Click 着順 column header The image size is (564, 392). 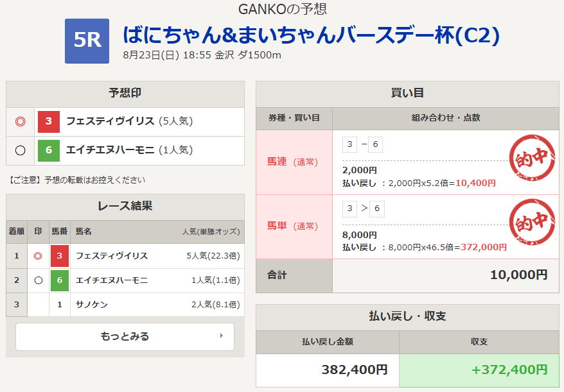point(17,232)
